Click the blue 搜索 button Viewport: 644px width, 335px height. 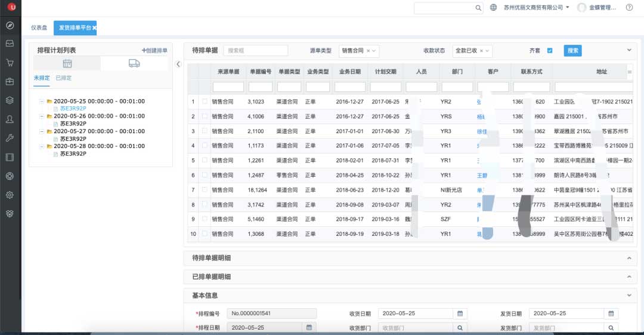tap(572, 51)
